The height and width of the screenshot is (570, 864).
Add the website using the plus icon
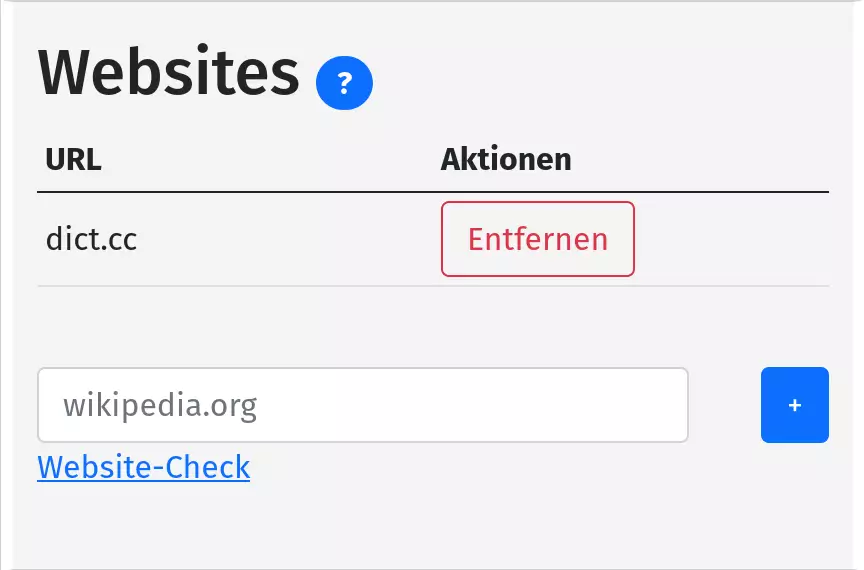(x=794, y=405)
